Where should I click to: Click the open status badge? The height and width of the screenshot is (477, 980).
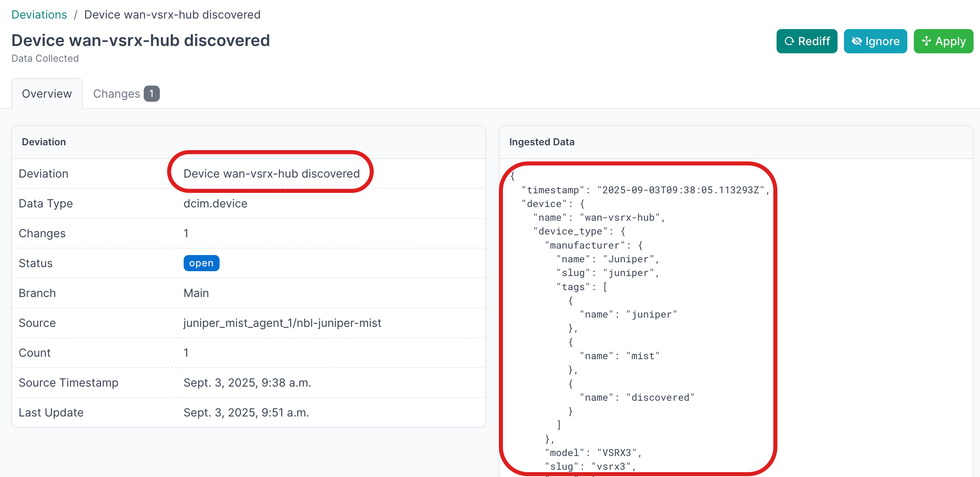(201, 263)
